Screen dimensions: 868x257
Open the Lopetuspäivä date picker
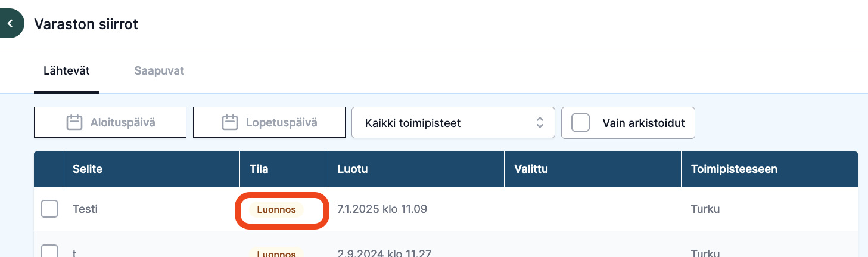click(269, 123)
